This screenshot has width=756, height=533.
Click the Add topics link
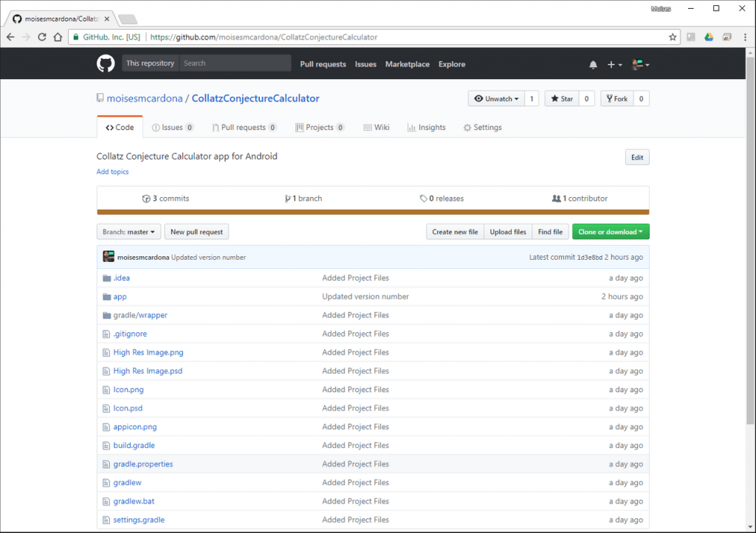112,171
